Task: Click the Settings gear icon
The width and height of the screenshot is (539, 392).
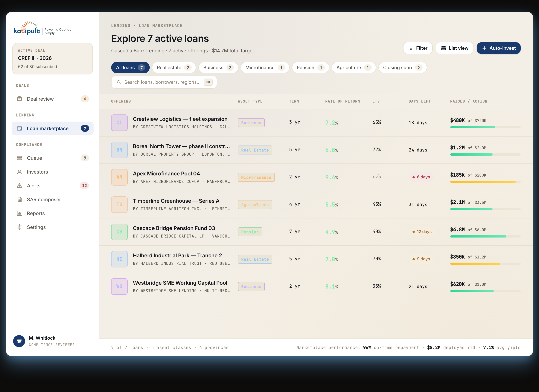Action: tap(19, 227)
